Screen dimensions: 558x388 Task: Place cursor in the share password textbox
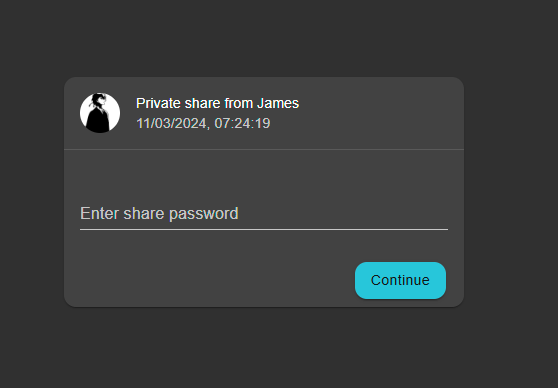click(x=264, y=214)
